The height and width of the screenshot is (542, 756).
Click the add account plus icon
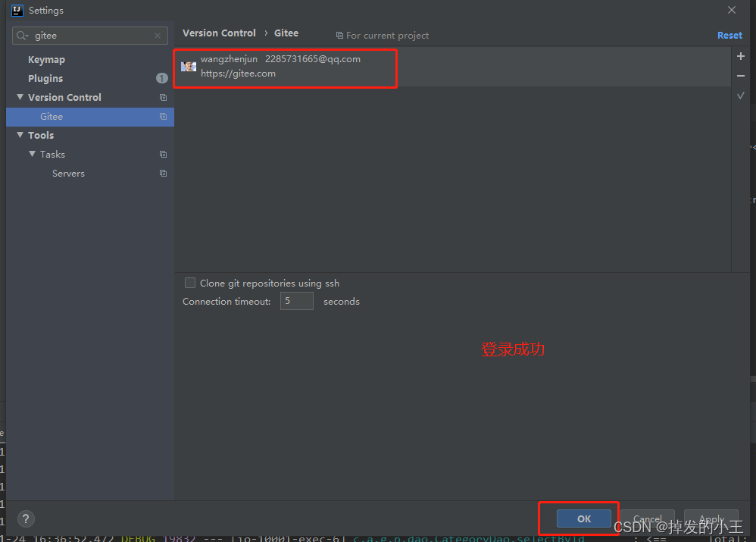point(741,56)
